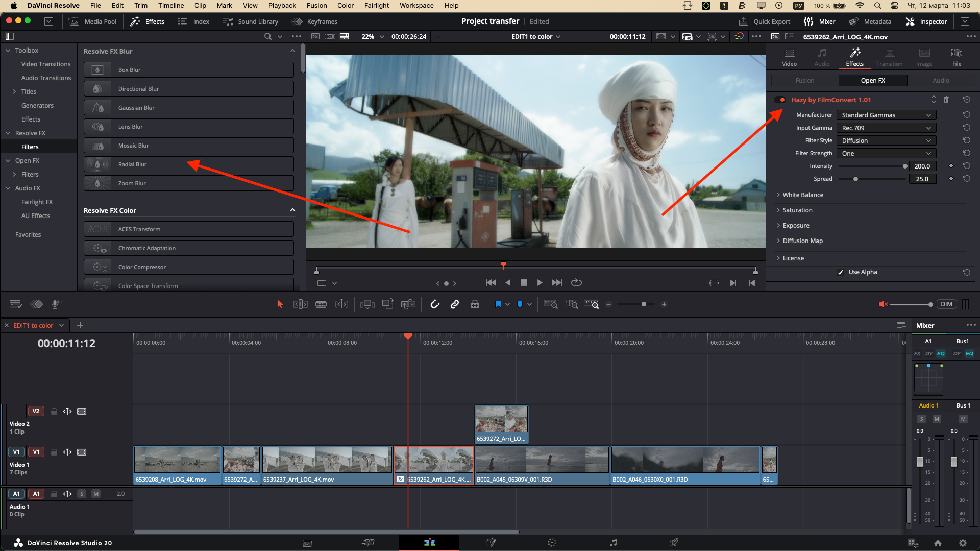Bypass the Hazy by FilmConvert effect
The height and width of the screenshot is (551, 980).
click(x=779, y=100)
